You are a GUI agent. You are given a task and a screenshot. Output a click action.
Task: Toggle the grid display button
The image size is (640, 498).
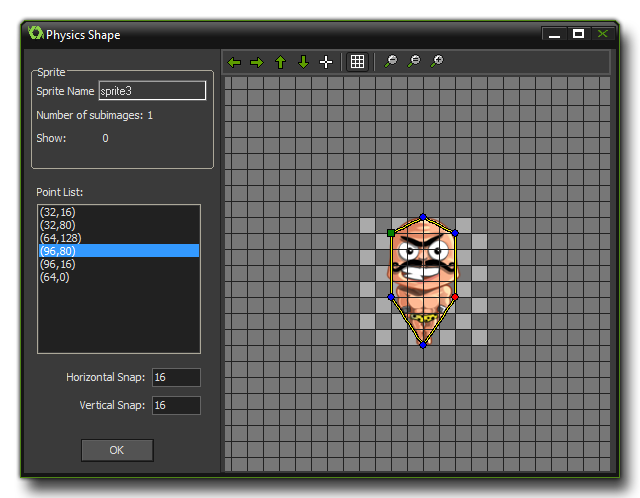tap(357, 62)
